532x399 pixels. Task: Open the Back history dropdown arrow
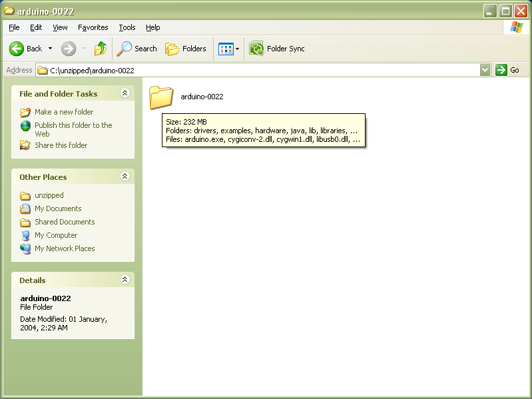coord(50,49)
